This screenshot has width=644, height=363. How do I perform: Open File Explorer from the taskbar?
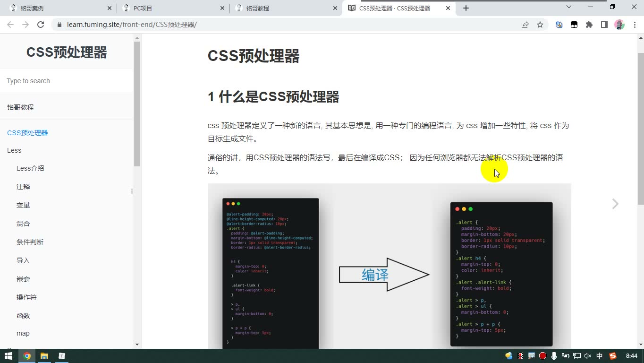pyautogui.click(x=44, y=356)
